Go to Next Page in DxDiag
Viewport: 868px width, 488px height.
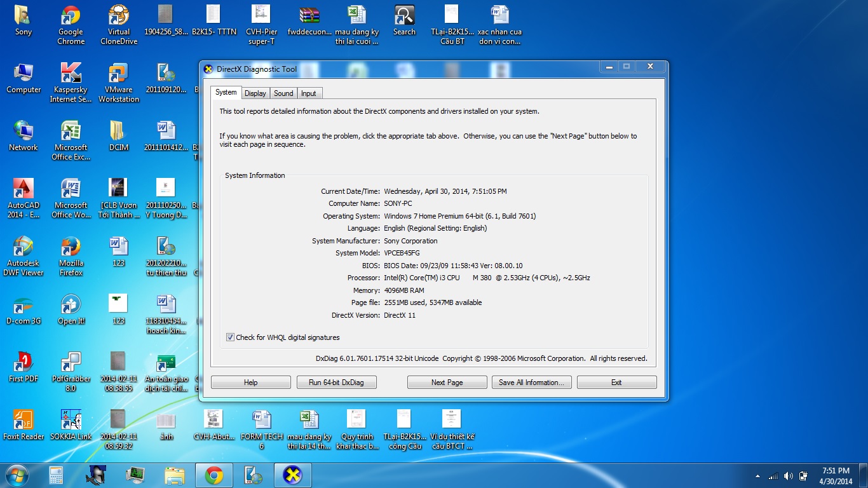[x=447, y=383]
